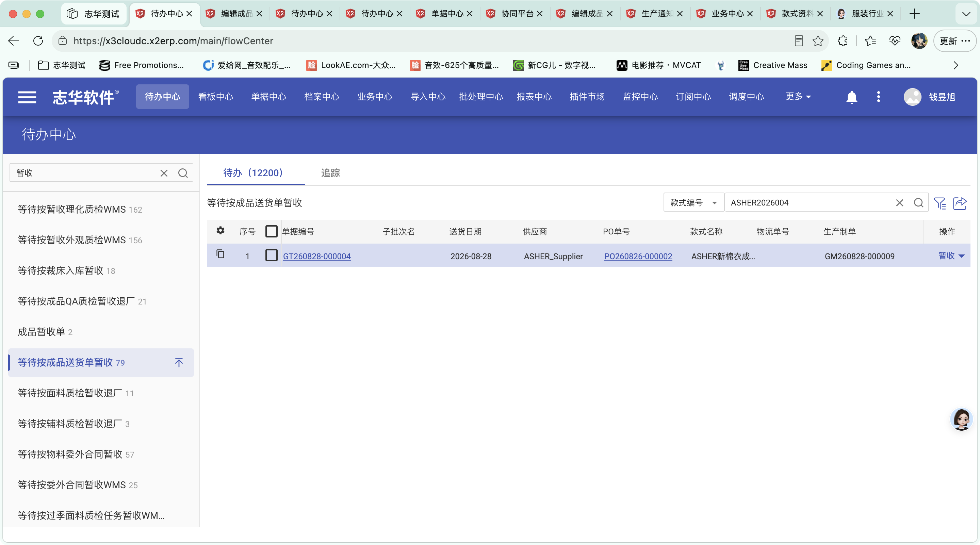Image resolution: width=980 pixels, height=545 pixels.
Task: Check the row GT260828-000004 checkbox
Action: [271, 255]
